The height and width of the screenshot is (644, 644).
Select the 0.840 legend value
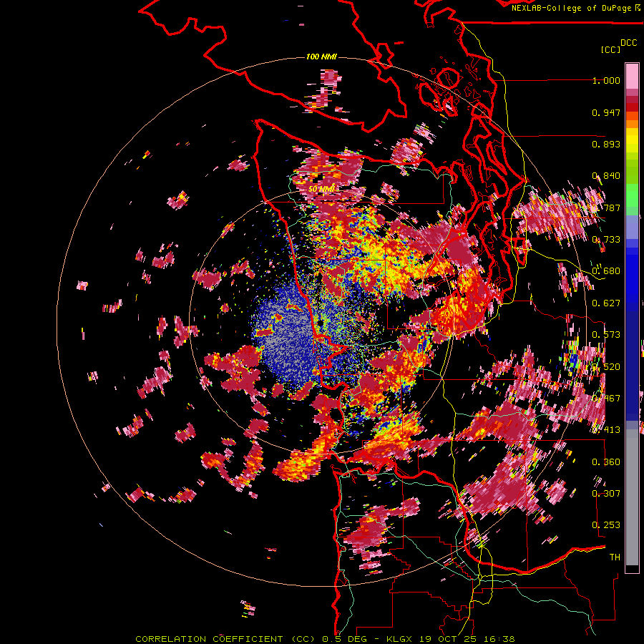606,176
